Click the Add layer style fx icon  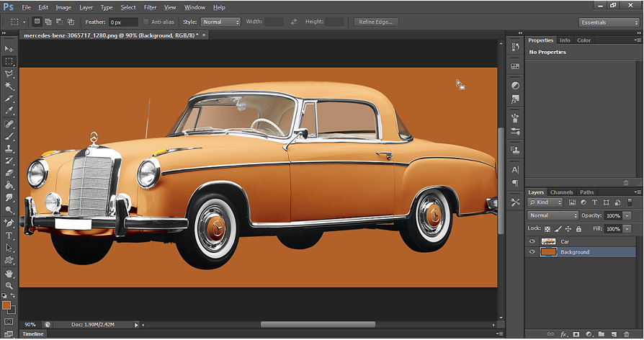click(x=564, y=334)
